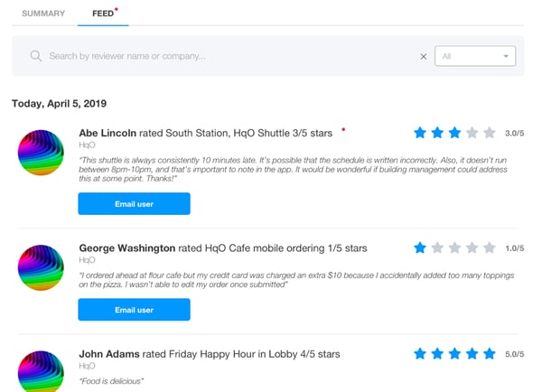Open George Washington's profile avatar

[x=41, y=267]
